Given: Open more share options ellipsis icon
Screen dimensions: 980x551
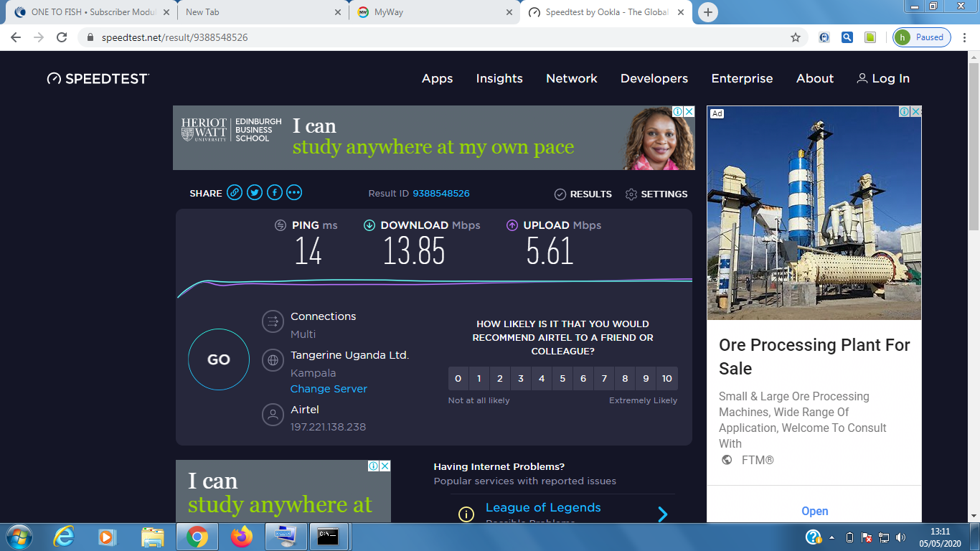Looking at the screenshot, I should coord(294,192).
